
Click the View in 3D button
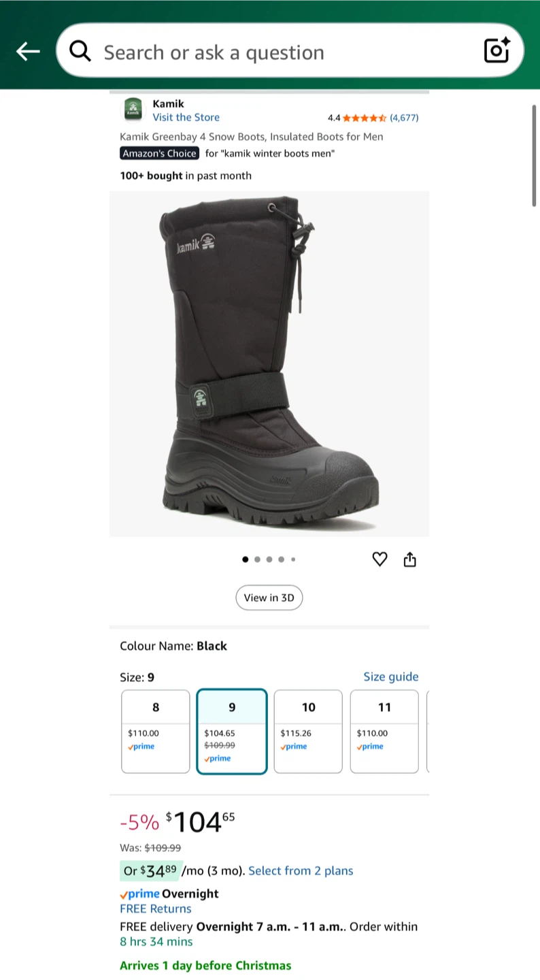[x=269, y=598]
